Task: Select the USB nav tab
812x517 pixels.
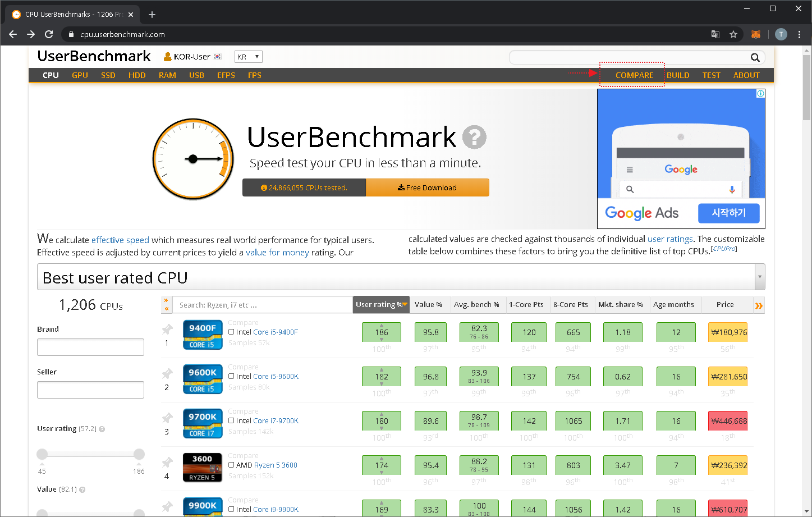Action: click(x=196, y=75)
